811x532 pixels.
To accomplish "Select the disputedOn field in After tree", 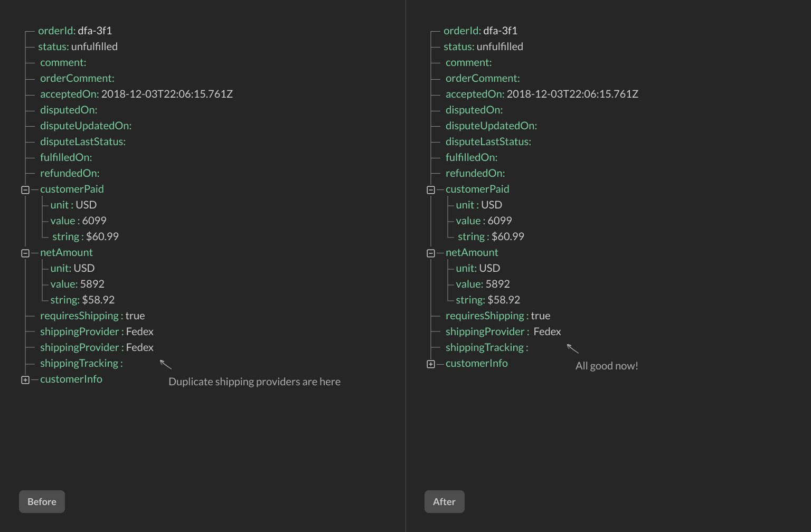I will 474,110.
